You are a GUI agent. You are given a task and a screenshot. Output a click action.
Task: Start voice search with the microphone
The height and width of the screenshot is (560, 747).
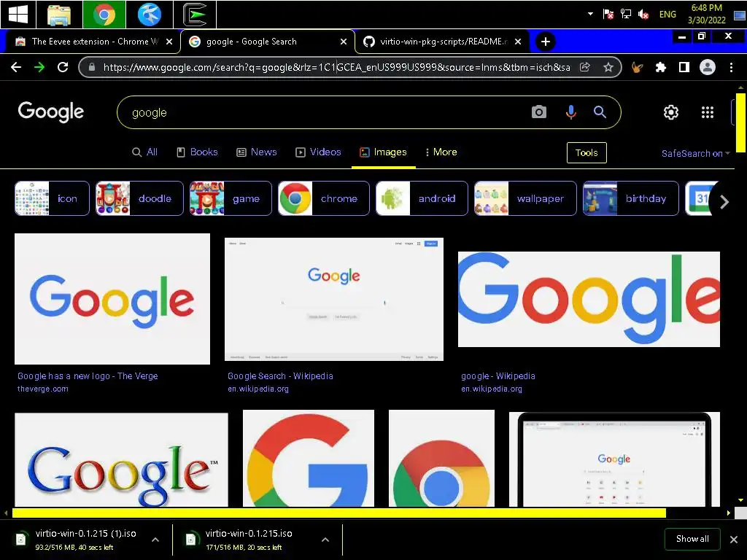(x=570, y=112)
